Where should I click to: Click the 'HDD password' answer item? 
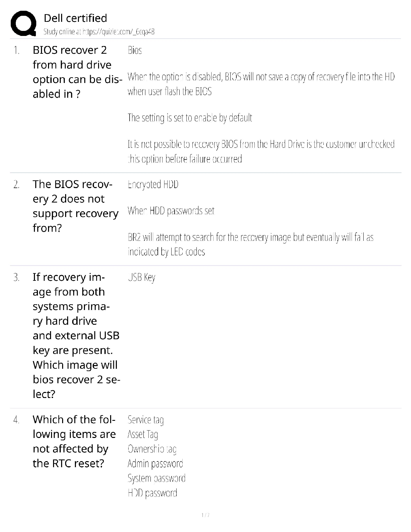[x=152, y=493]
